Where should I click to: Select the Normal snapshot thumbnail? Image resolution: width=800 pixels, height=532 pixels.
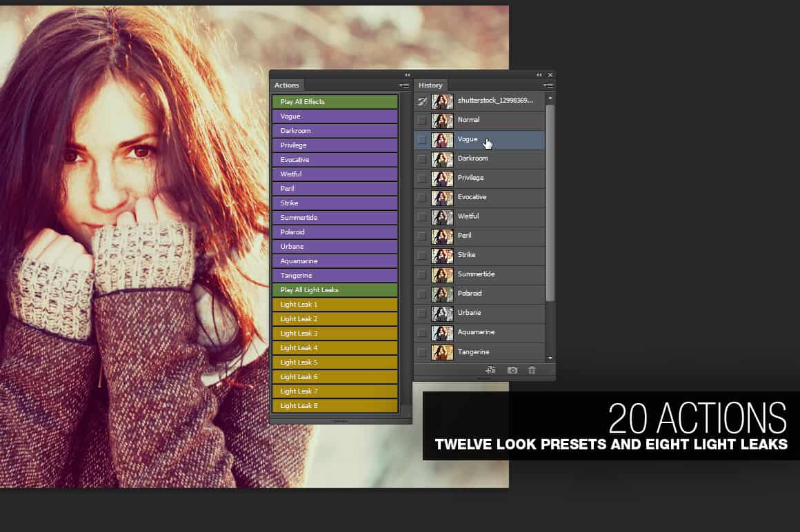442,121
